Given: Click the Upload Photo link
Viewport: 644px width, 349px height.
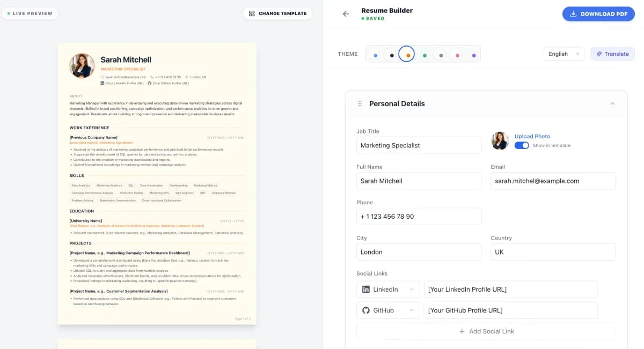Looking at the screenshot, I should pos(532,136).
